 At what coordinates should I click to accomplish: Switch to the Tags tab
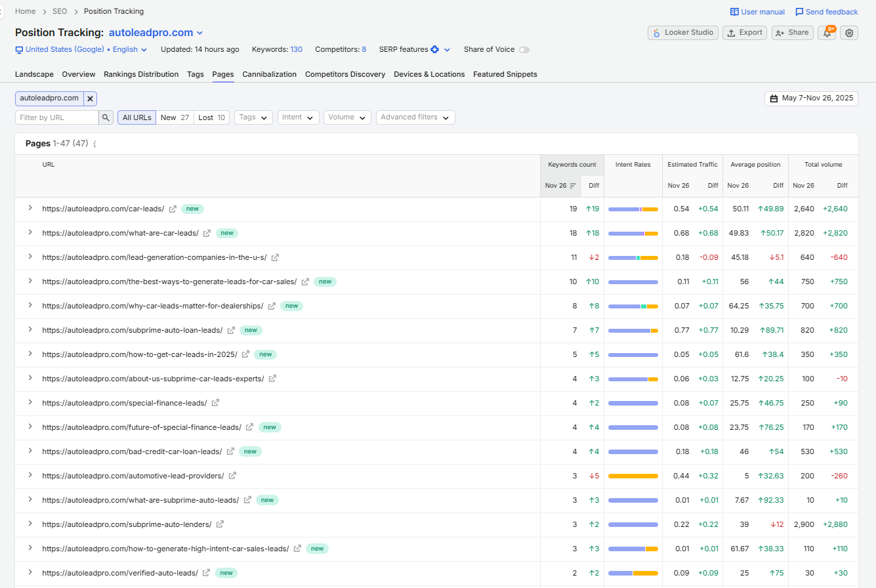tap(196, 74)
